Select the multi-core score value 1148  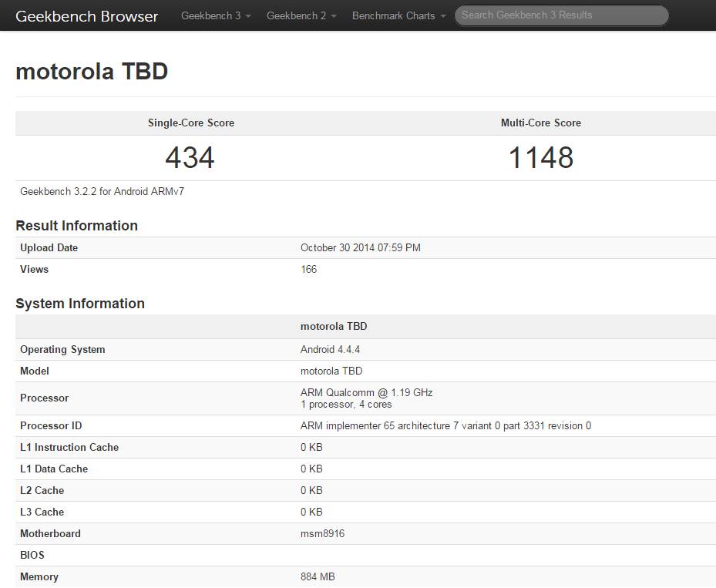541,158
